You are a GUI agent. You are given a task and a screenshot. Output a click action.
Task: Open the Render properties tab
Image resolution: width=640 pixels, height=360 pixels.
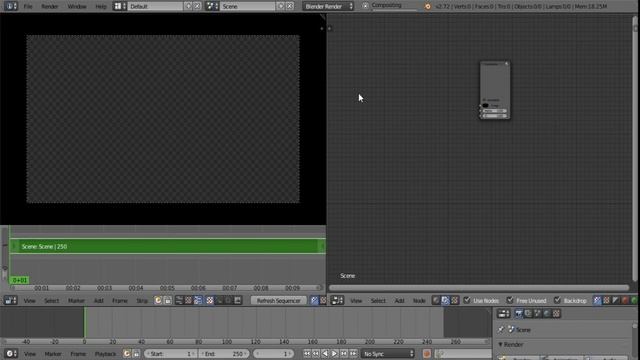click(x=519, y=313)
